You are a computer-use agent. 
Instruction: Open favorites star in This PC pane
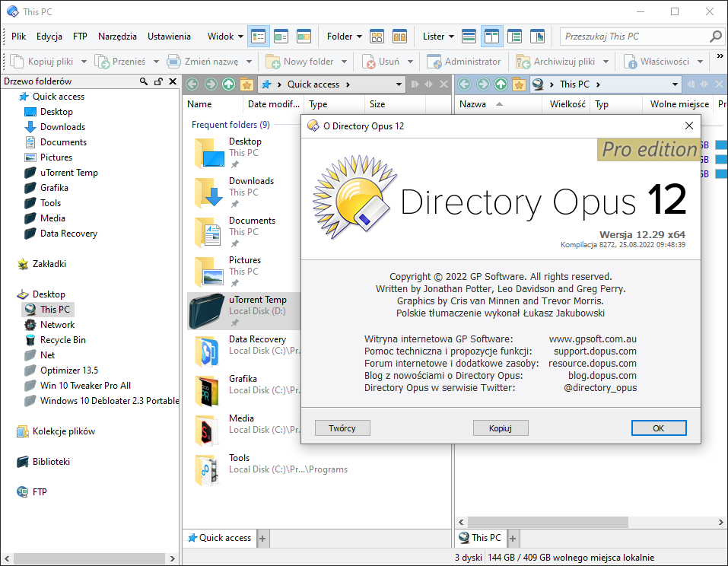[x=519, y=84]
